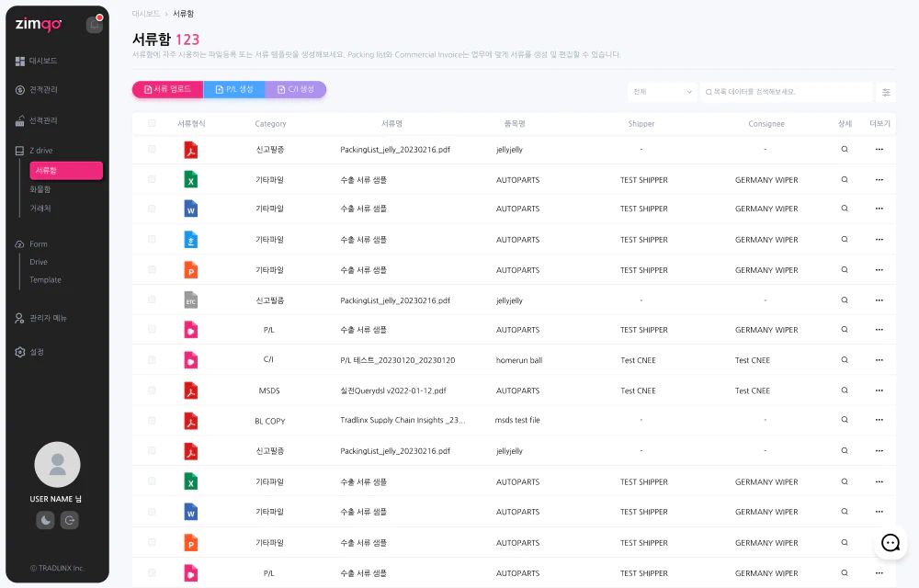This screenshot has width=919, height=588.
Task: Click the 서류 업로드 button
Action: point(167,89)
